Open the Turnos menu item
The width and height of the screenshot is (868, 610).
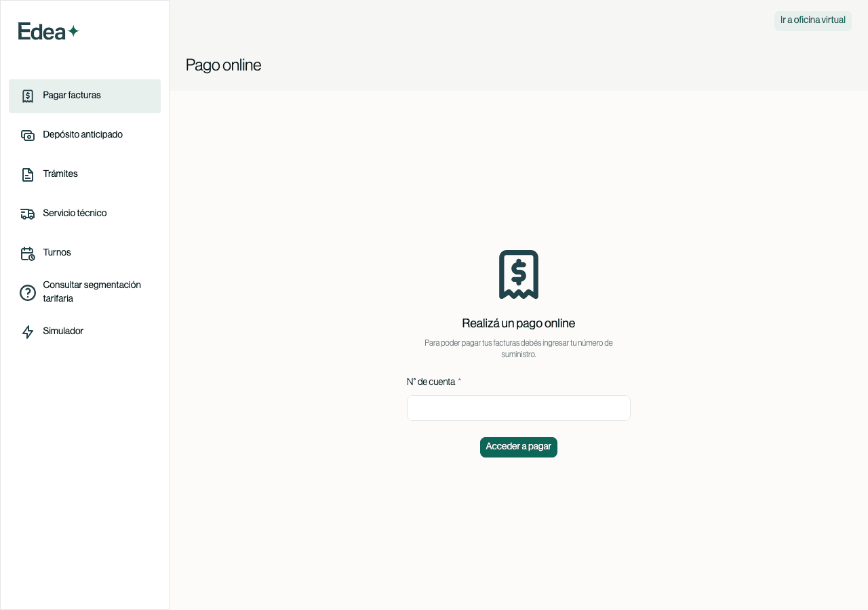[85, 253]
